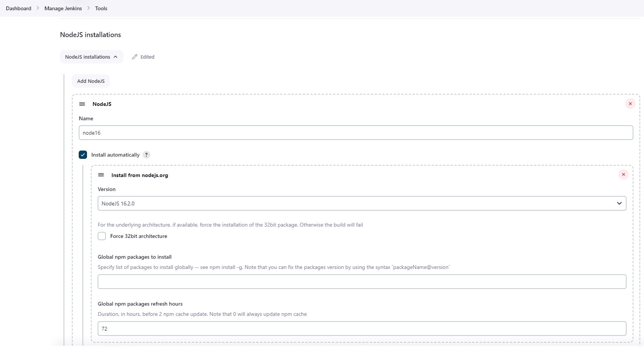Viewport: 644px width, 348px height.
Task: Focus the Name field containing node16
Action: pos(356,133)
